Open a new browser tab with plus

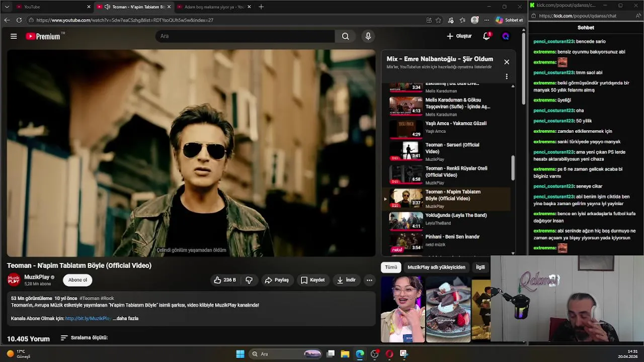[x=261, y=7]
